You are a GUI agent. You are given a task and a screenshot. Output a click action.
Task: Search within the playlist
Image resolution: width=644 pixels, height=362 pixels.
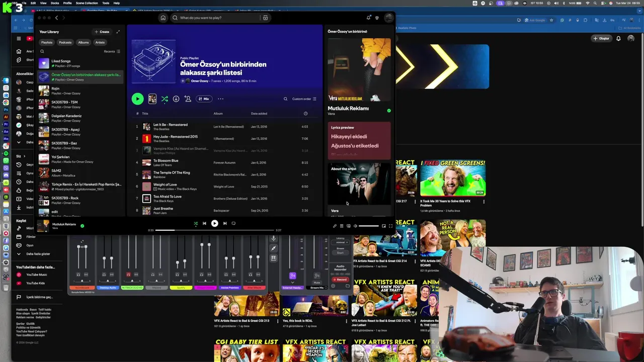click(x=286, y=99)
